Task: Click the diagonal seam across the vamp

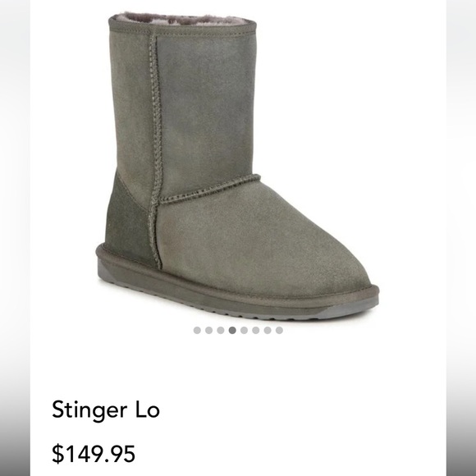Action: coord(209,189)
